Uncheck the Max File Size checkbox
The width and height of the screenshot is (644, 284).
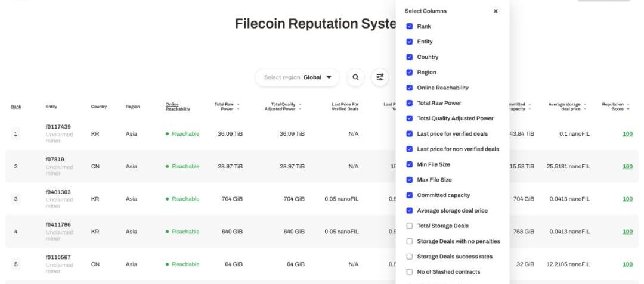point(409,180)
